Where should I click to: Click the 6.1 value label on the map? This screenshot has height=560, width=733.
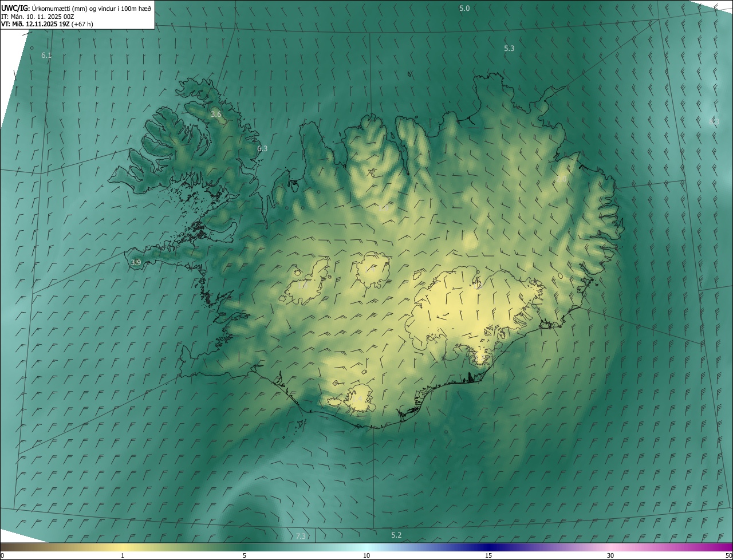(x=47, y=56)
